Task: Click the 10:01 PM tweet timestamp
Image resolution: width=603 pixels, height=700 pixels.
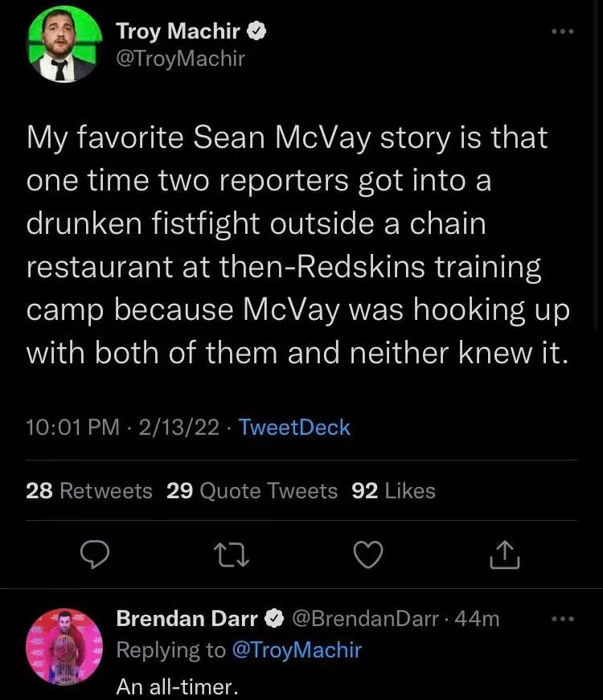Action: (72, 427)
